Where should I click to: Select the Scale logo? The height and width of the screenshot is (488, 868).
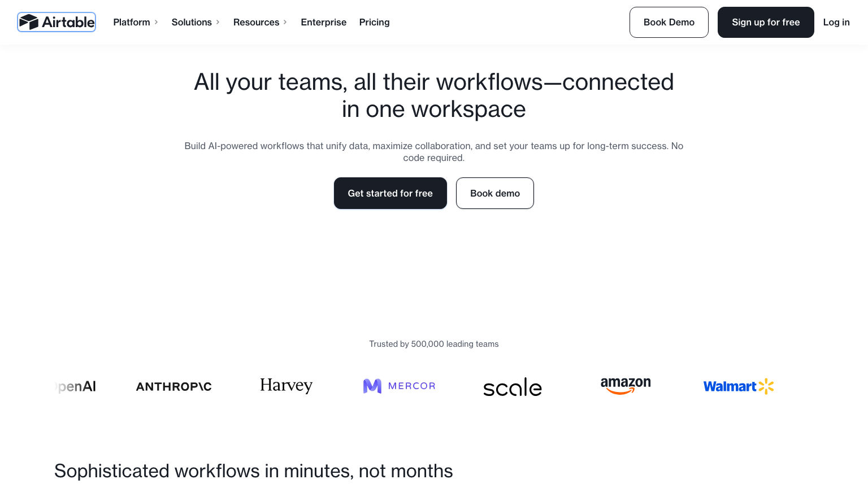tap(512, 386)
